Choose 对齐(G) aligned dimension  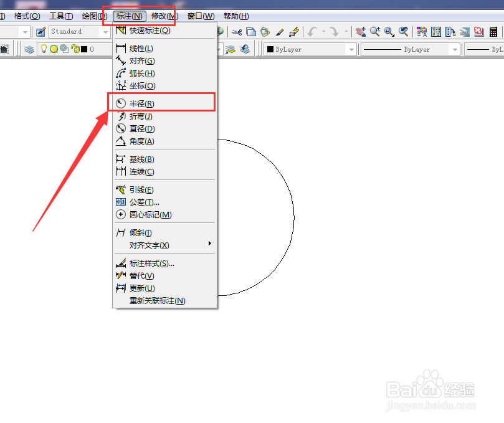[165, 61]
